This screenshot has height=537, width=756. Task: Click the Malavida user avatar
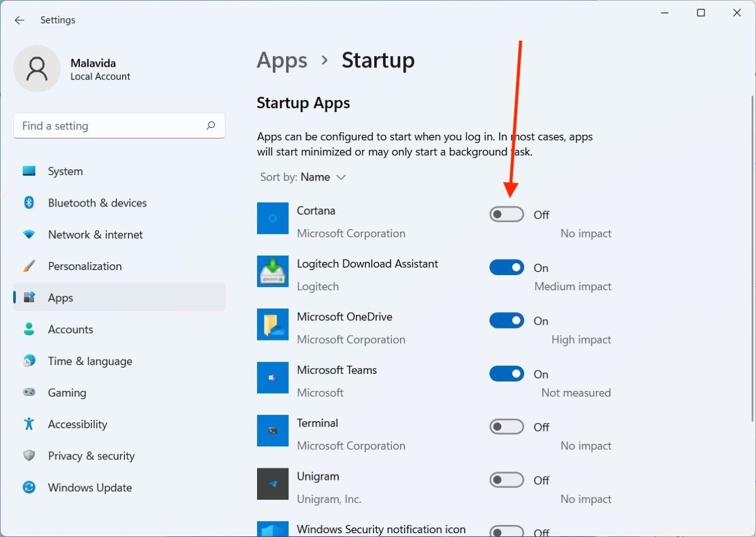pos(37,69)
